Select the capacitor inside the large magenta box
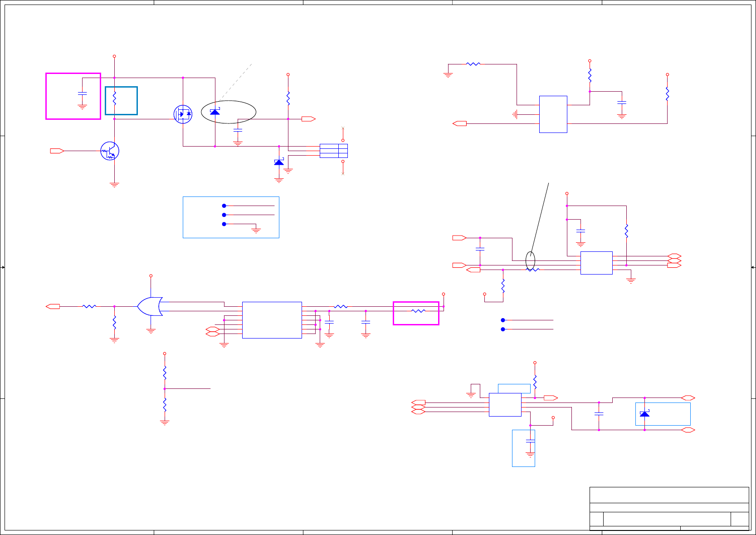756x535 pixels. coord(82,93)
